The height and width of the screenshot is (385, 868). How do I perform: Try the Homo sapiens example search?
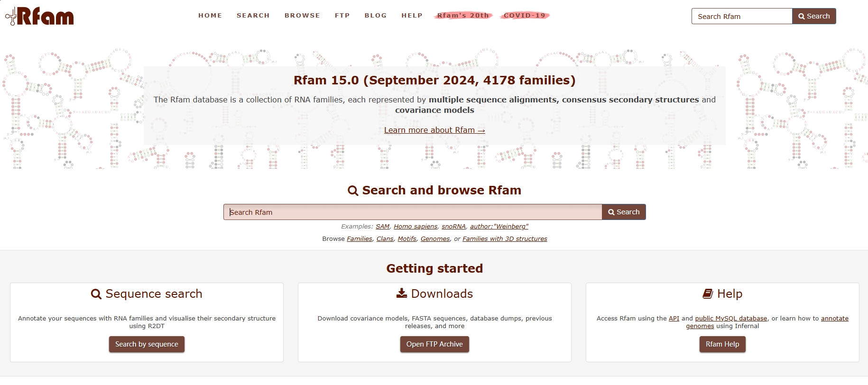click(x=416, y=227)
